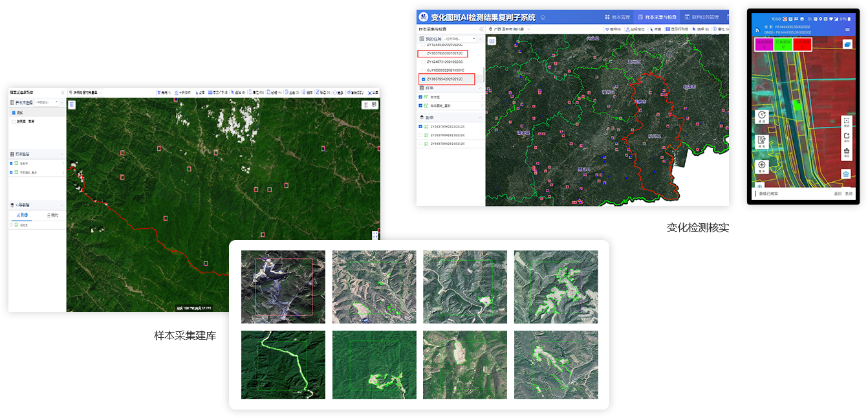The image size is (868, 418).
Task: Uncheck the highlighted ZY383795420210212C task
Action: click(x=423, y=79)
